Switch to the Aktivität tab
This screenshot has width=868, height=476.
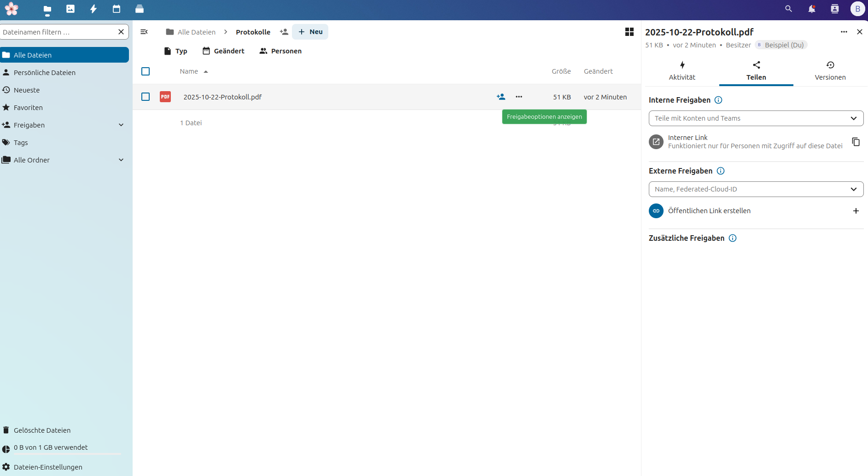click(x=682, y=71)
